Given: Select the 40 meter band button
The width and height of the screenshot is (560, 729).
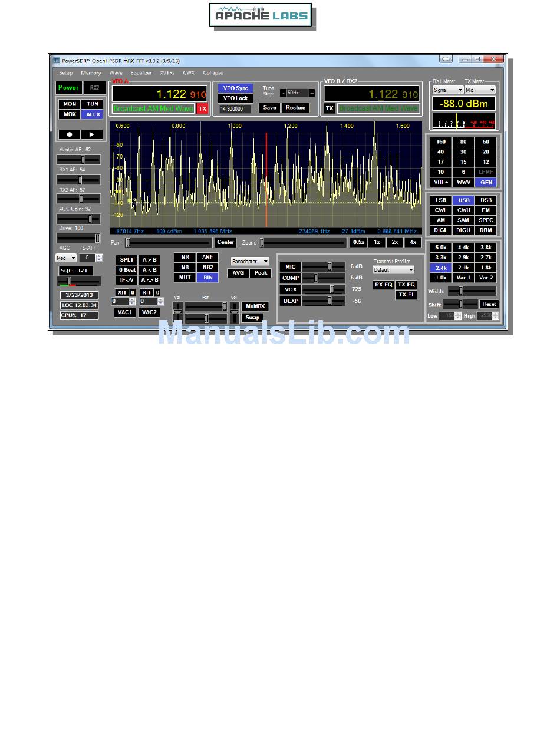Looking at the screenshot, I should tap(441, 152).
